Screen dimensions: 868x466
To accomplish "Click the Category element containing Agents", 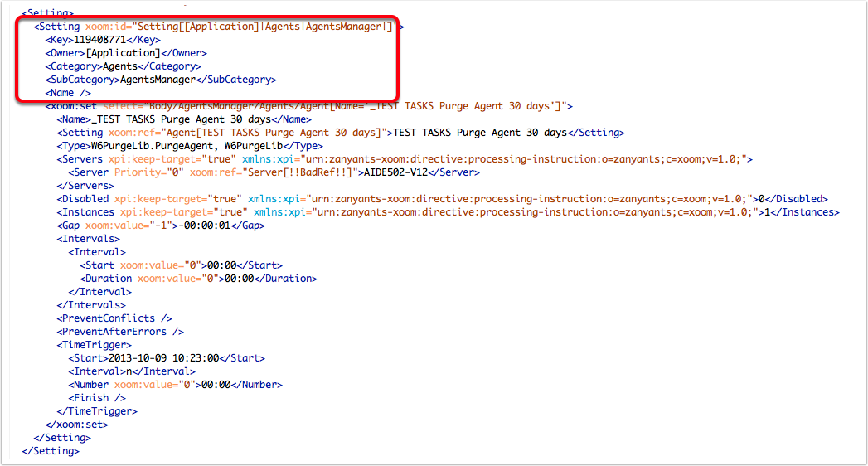I will pos(123,66).
